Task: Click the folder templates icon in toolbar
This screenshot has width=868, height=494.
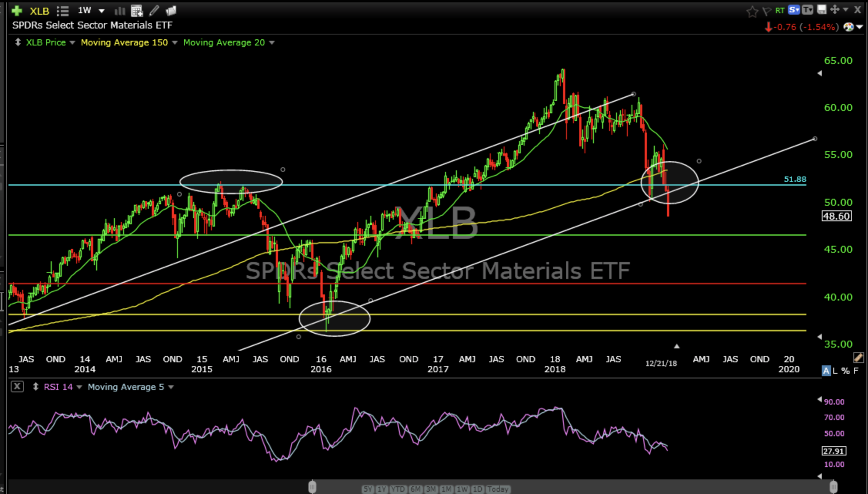Action: pyautogui.click(x=171, y=10)
